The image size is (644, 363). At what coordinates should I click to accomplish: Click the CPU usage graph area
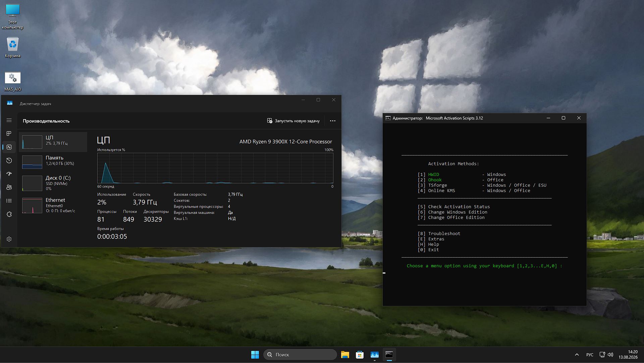(215, 168)
